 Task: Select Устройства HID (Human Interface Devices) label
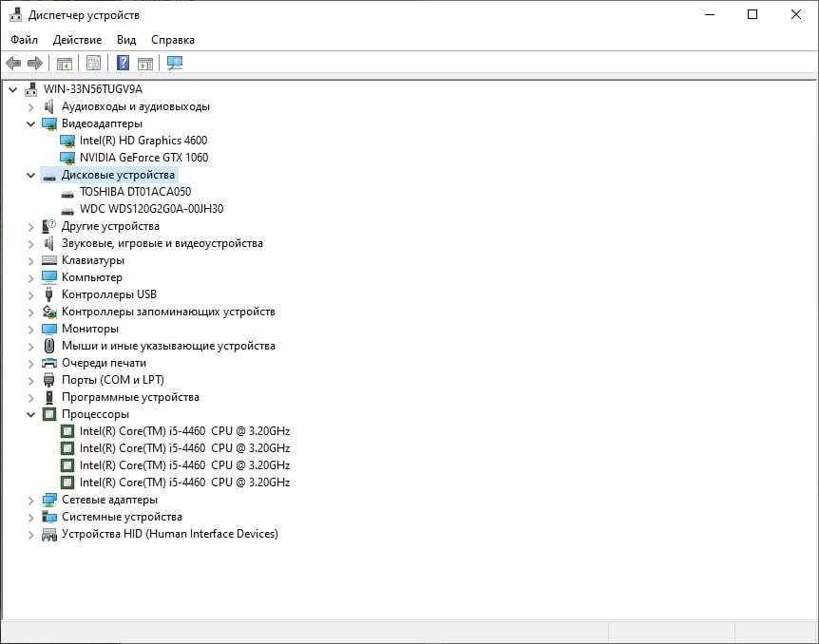[x=170, y=534]
